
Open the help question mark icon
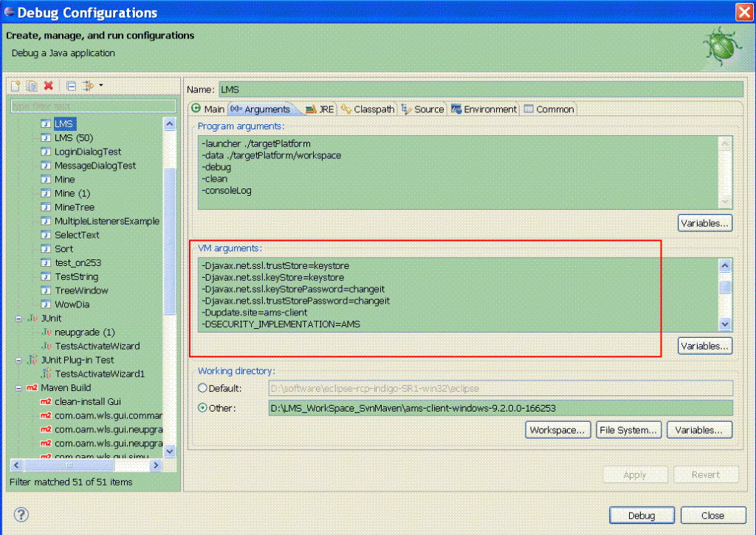pyautogui.click(x=21, y=514)
